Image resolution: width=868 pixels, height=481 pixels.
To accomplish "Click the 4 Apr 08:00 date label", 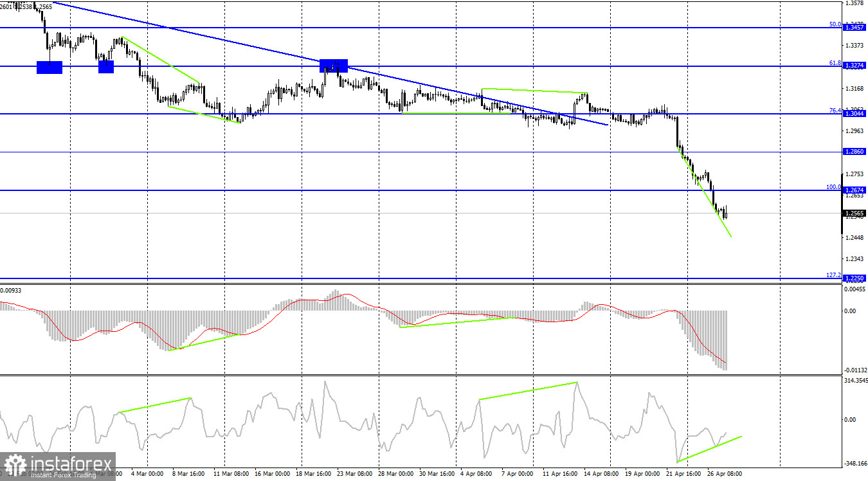I will pyautogui.click(x=477, y=473).
